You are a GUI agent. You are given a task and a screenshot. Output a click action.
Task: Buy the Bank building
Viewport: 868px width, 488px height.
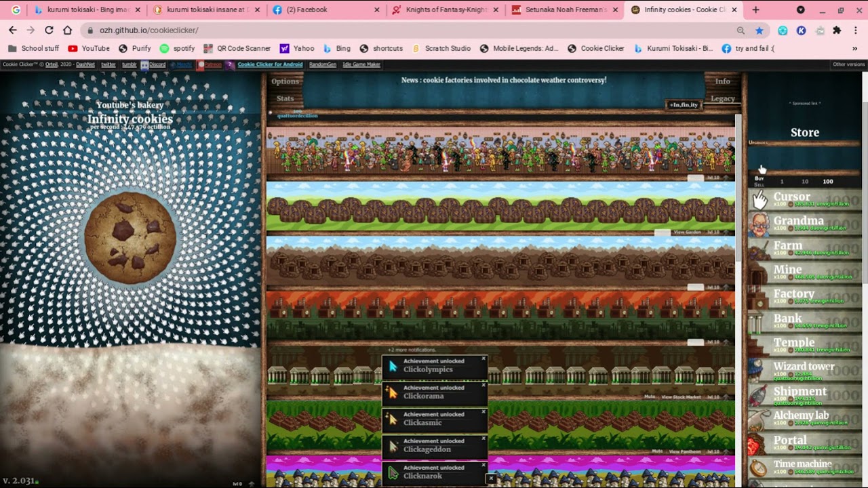point(805,321)
